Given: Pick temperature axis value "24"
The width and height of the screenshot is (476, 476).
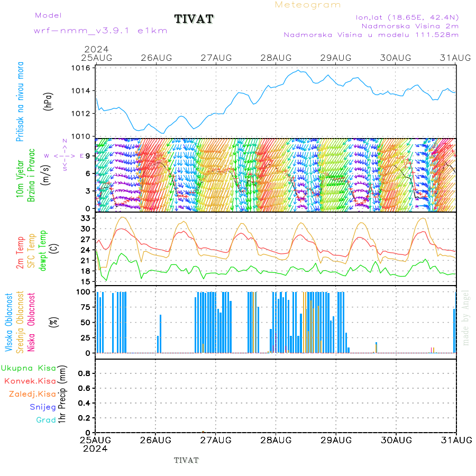Looking at the screenshot, I should [85, 250].
